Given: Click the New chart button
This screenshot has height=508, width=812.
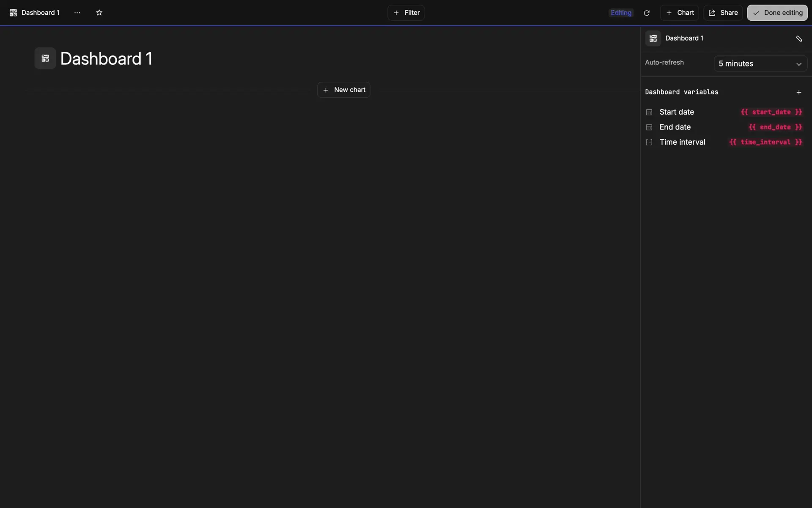Looking at the screenshot, I should point(344,90).
